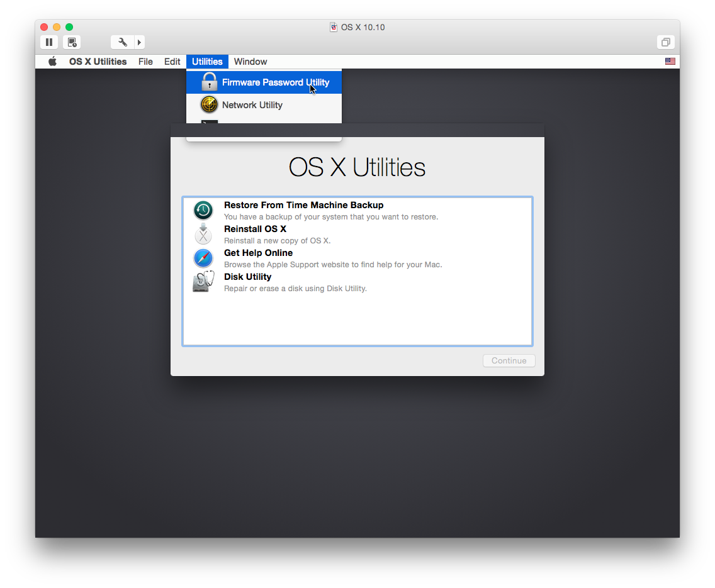Click the window mode icon at top right
This screenshot has height=588, width=715.
(666, 42)
